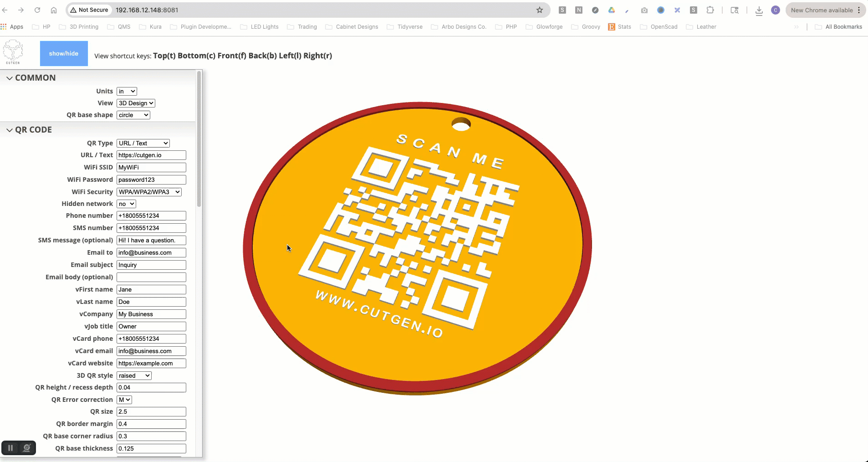Open the Hidden network dropdown
868x462 pixels.
coord(126,204)
